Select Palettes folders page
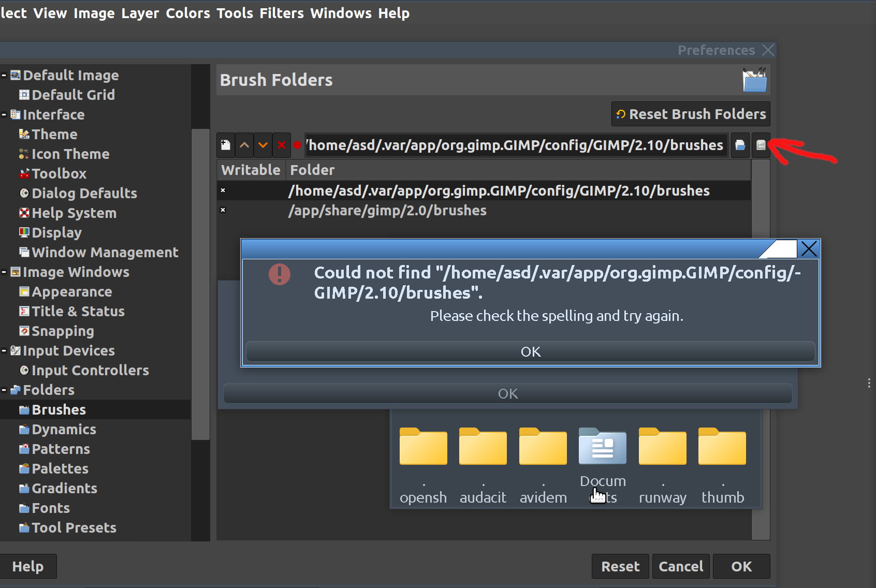Image resolution: width=876 pixels, height=588 pixels. pyautogui.click(x=60, y=468)
